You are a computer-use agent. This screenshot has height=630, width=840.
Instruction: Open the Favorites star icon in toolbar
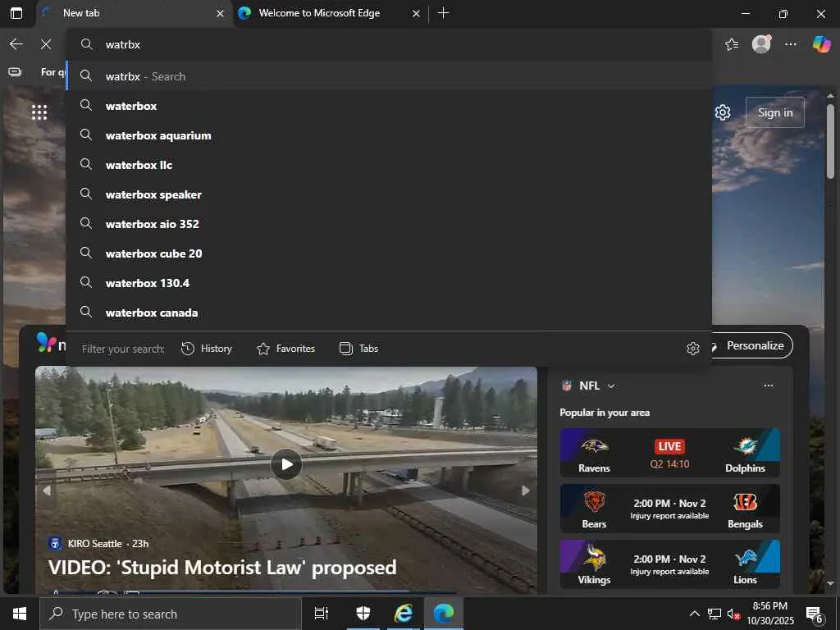coord(732,44)
